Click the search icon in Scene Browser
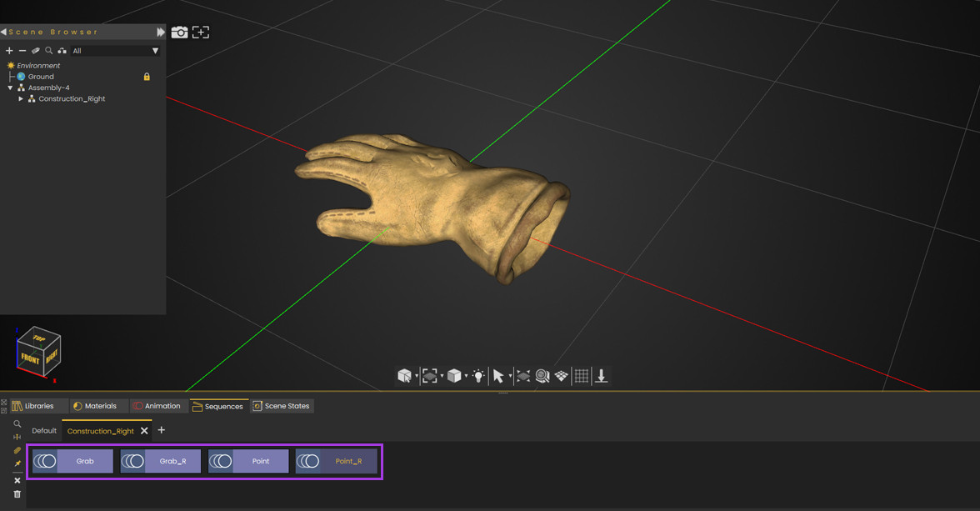The width and height of the screenshot is (980, 511). point(48,51)
